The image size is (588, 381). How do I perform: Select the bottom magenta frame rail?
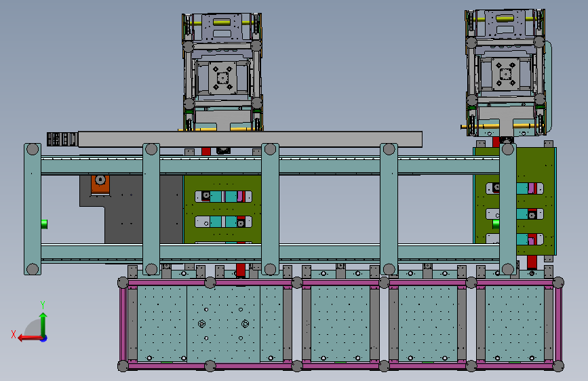[340, 365]
